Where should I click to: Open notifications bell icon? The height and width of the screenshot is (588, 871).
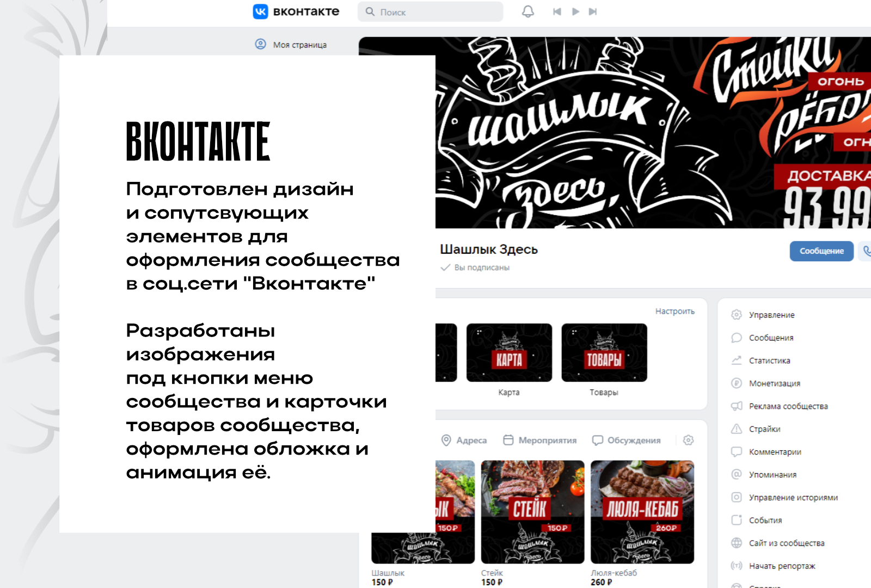click(x=527, y=11)
